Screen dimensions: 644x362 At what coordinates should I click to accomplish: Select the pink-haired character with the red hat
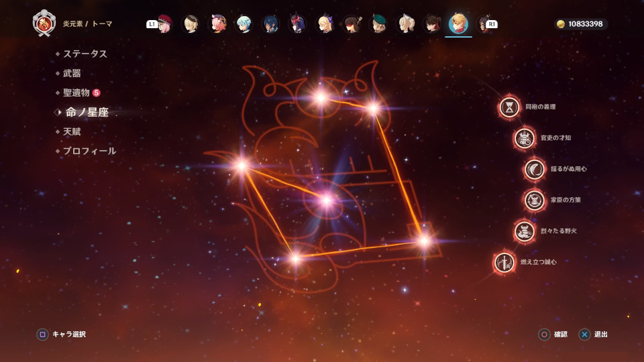click(x=165, y=24)
